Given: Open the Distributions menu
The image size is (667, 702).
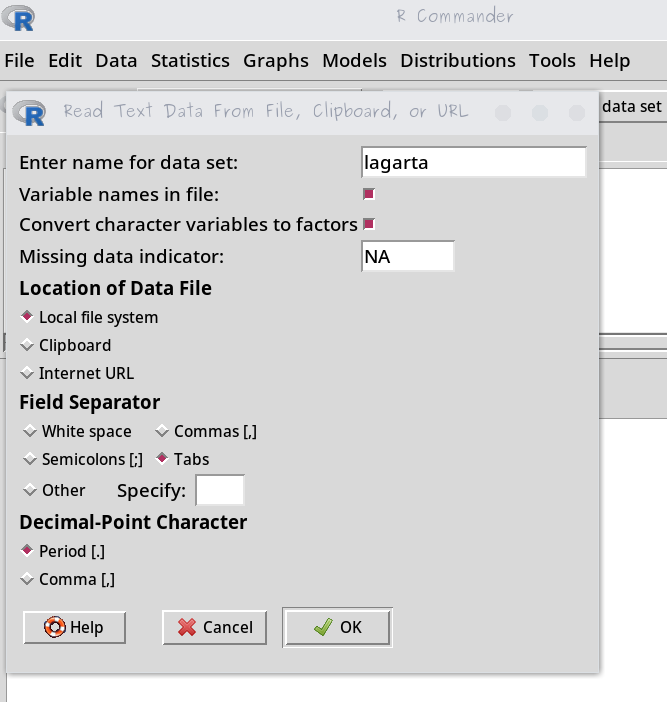Looking at the screenshot, I should 457,61.
